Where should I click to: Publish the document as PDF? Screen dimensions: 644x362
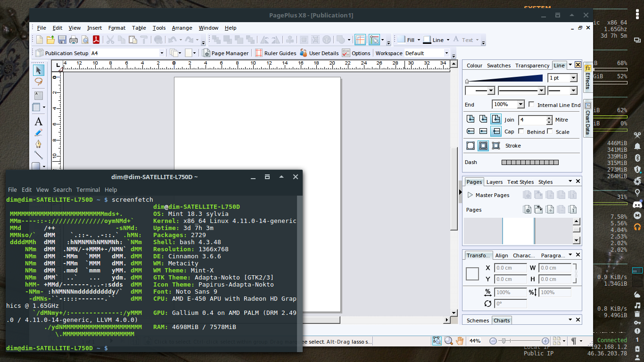[96, 40]
